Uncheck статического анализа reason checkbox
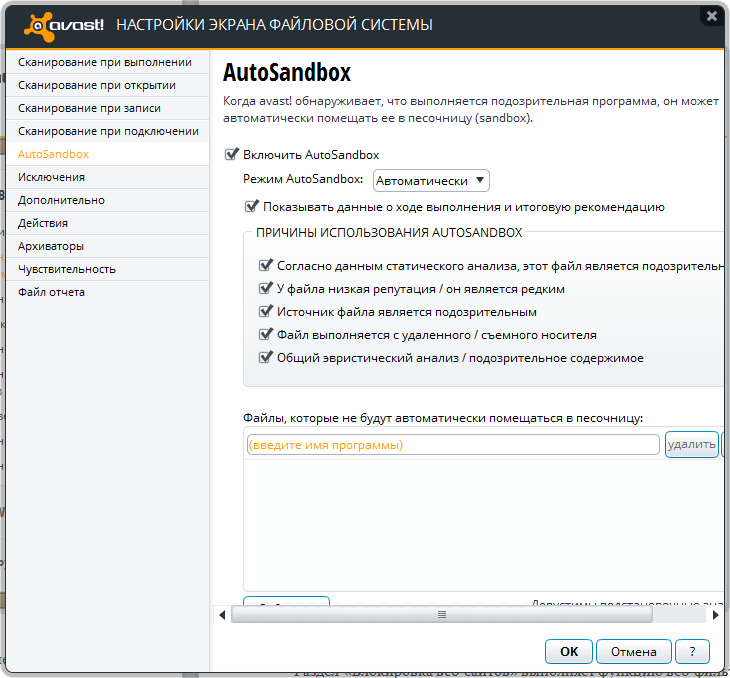 tap(265, 265)
